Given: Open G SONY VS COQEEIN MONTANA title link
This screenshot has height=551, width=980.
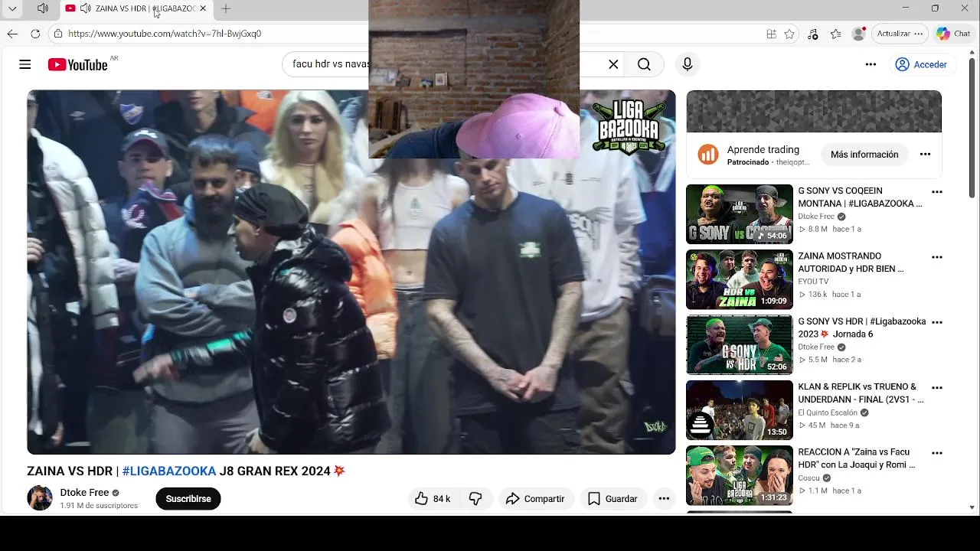Looking at the screenshot, I should pos(860,197).
